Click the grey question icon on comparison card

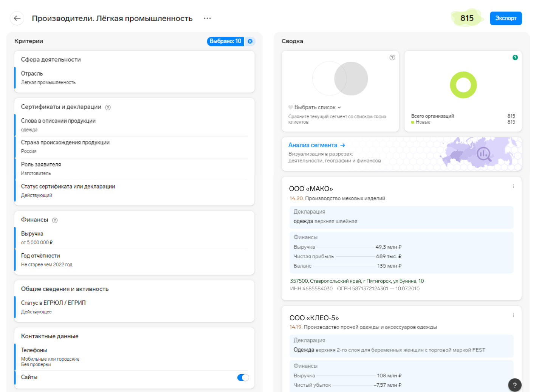(392, 57)
